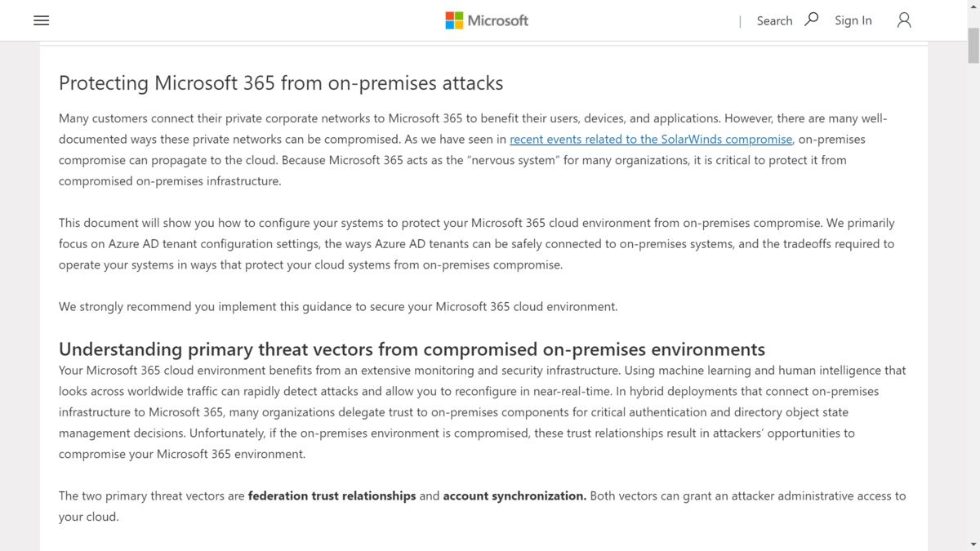Open the Sign In link
Image resolution: width=980 pixels, height=551 pixels.
[x=853, y=20]
